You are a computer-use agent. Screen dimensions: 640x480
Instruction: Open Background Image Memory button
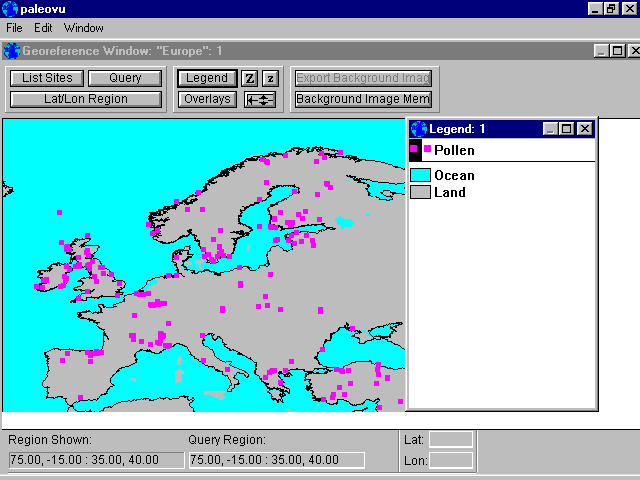click(x=363, y=99)
